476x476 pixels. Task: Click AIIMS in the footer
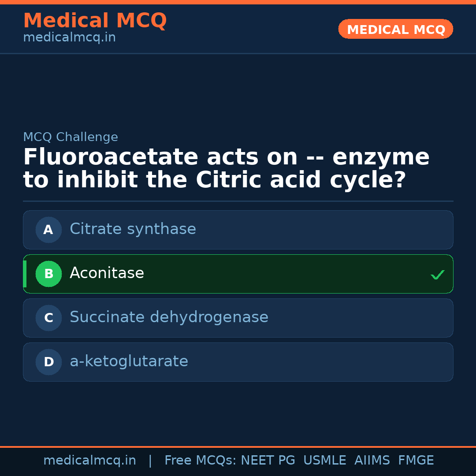click(x=372, y=461)
